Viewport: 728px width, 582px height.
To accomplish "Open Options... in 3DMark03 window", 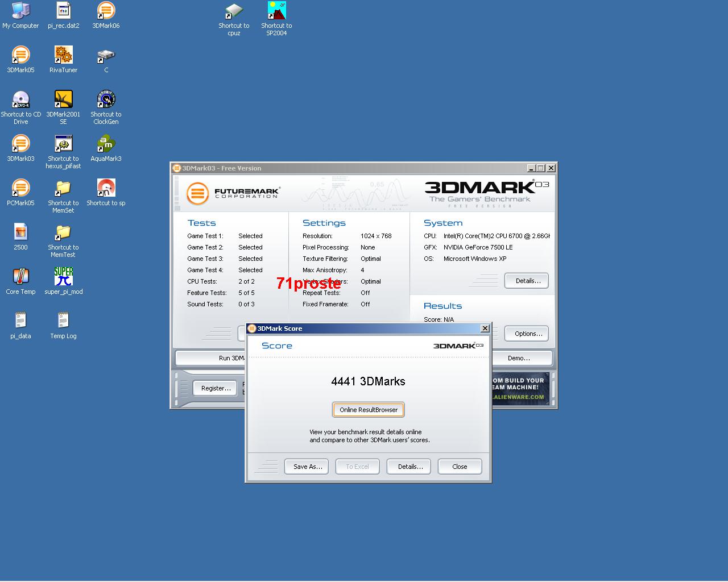I will pyautogui.click(x=527, y=334).
